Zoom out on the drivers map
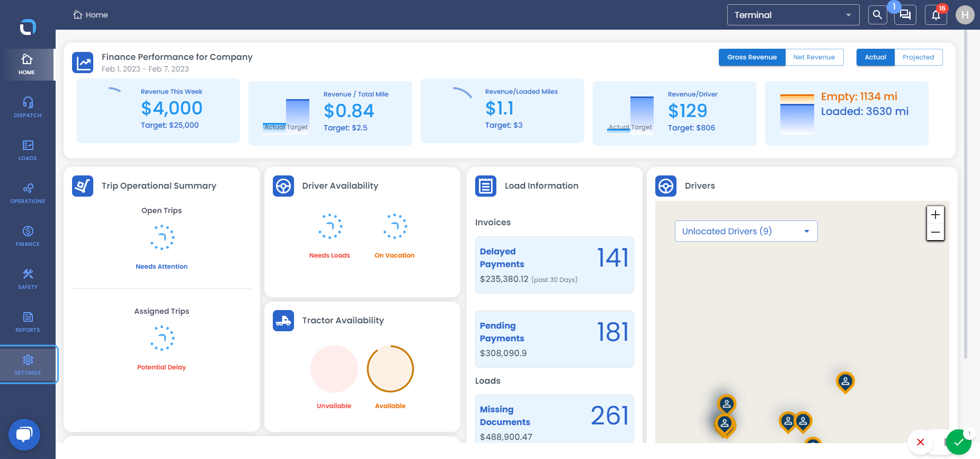The height and width of the screenshot is (459, 980). click(936, 232)
